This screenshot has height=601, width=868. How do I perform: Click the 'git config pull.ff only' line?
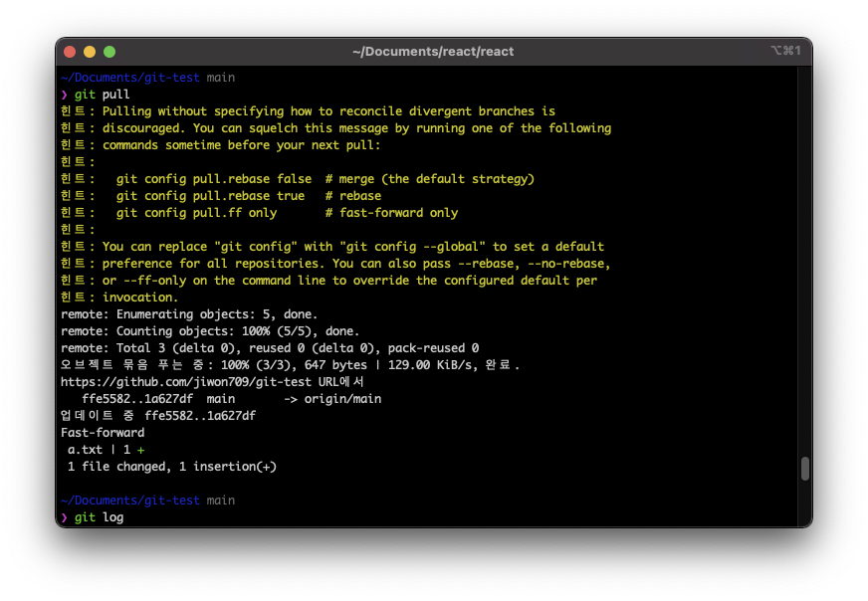(x=196, y=213)
